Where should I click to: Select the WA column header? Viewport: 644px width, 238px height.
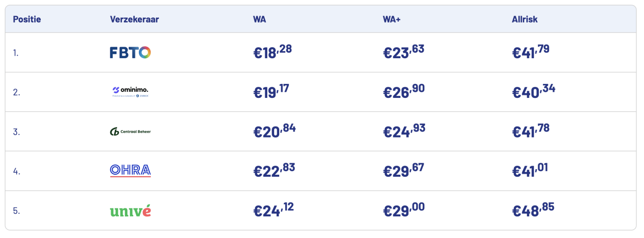260,20
